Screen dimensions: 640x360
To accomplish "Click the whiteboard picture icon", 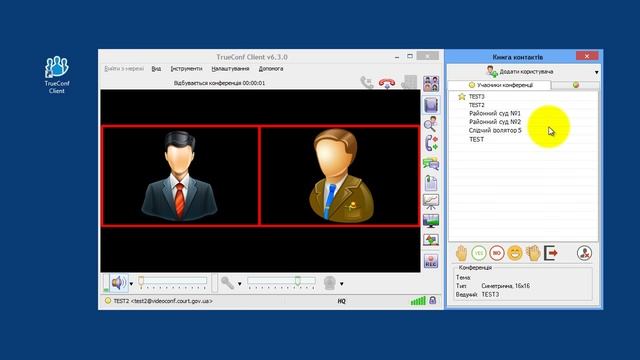I will point(431,240).
